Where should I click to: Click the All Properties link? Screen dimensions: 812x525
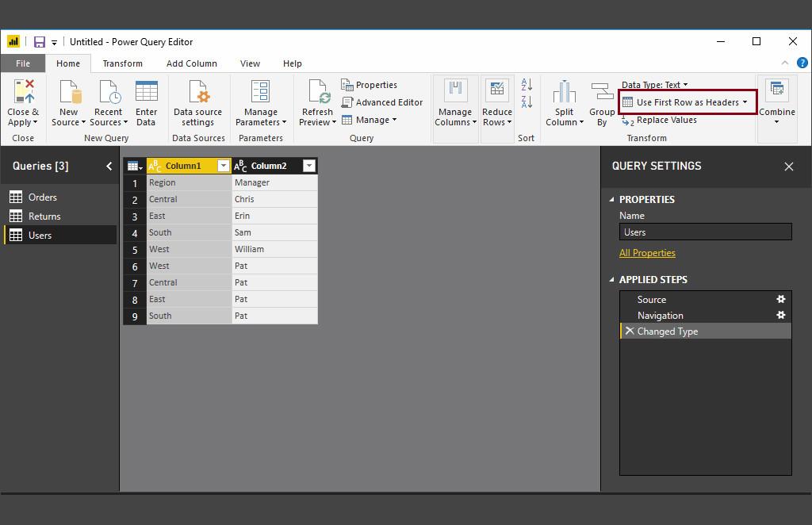point(647,253)
